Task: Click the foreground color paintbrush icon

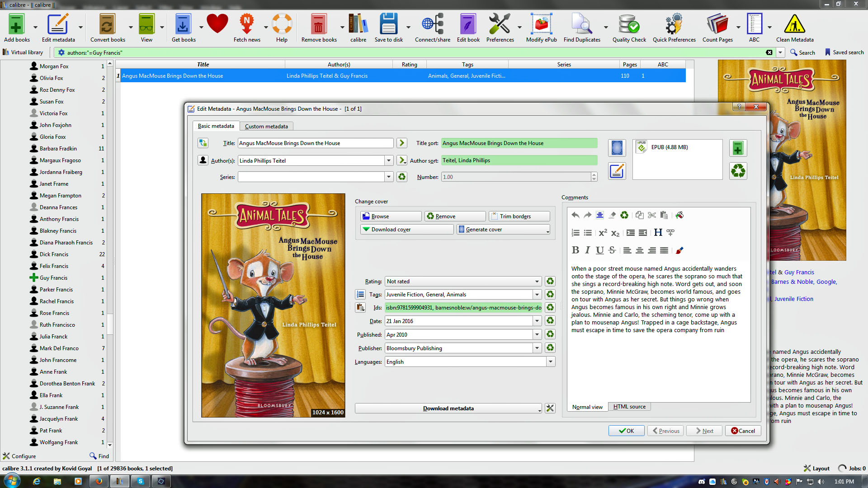Action: [x=679, y=250]
